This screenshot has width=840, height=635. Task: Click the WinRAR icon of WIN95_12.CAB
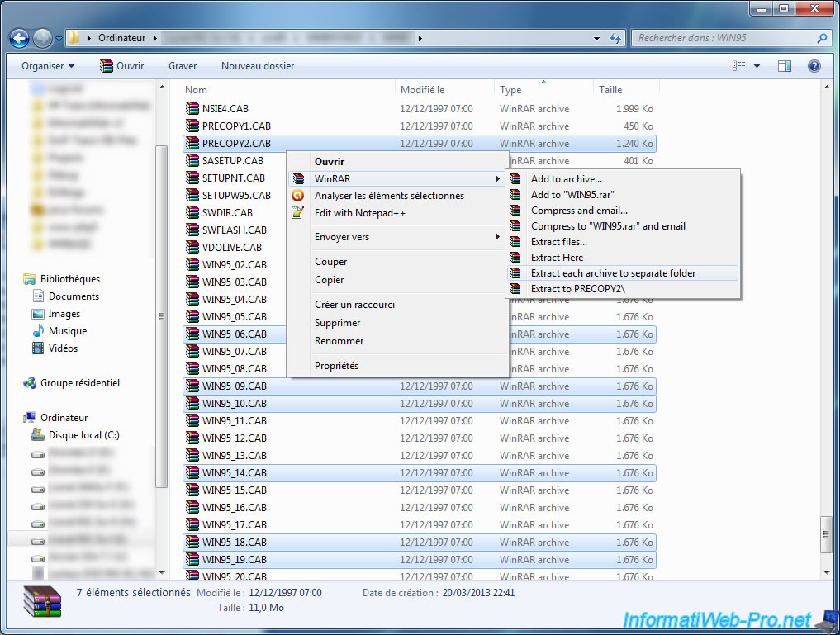192,438
